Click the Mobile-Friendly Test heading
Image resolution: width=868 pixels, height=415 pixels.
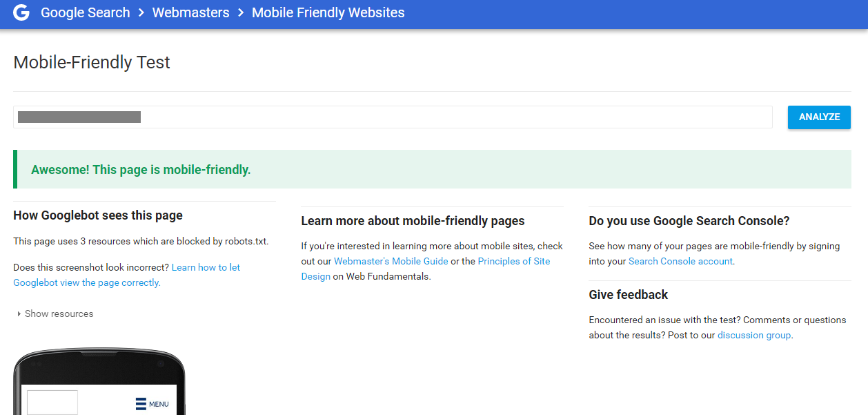pos(92,62)
